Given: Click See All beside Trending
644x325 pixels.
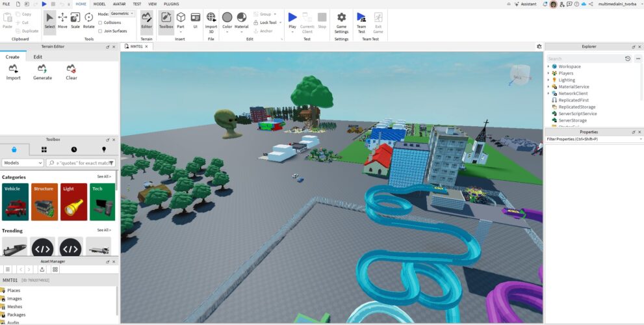Looking at the screenshot, I should click(104, 230).
